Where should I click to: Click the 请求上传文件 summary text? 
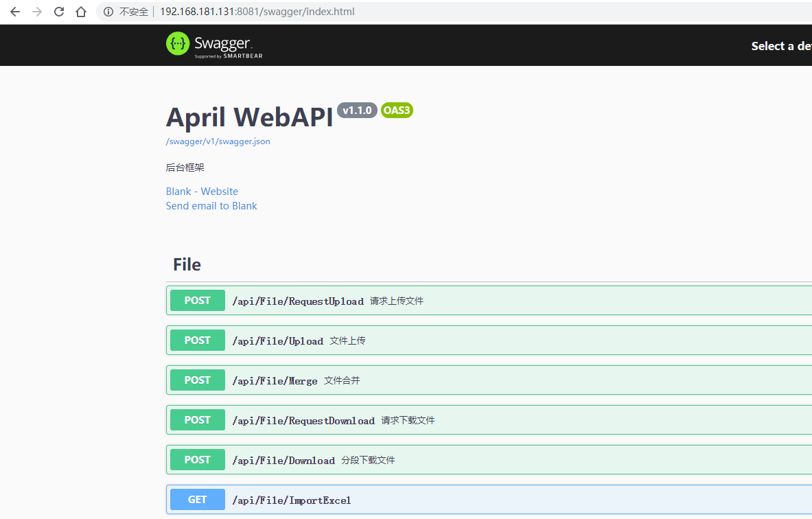(397, 301)
